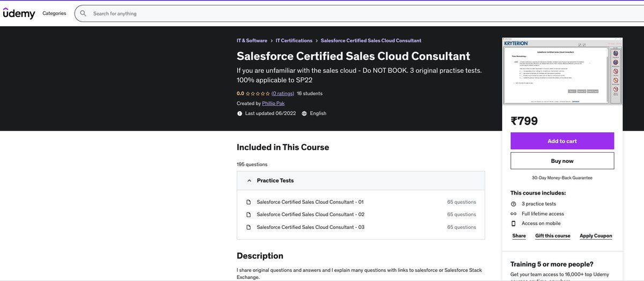Select Salesforce Certified Sales Cloud Consultant - 01
The image size is (644, 281).
(x=310, y=202)
